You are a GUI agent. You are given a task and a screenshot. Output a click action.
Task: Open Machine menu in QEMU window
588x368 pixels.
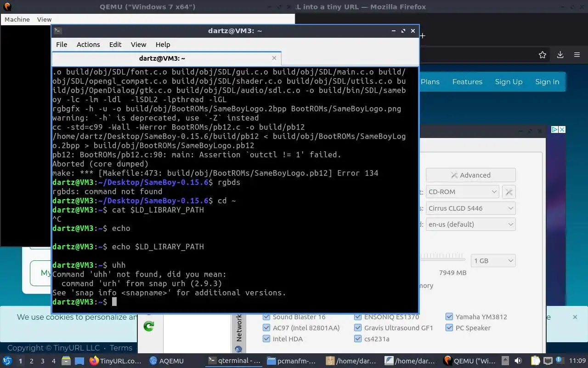coord(17,19)
